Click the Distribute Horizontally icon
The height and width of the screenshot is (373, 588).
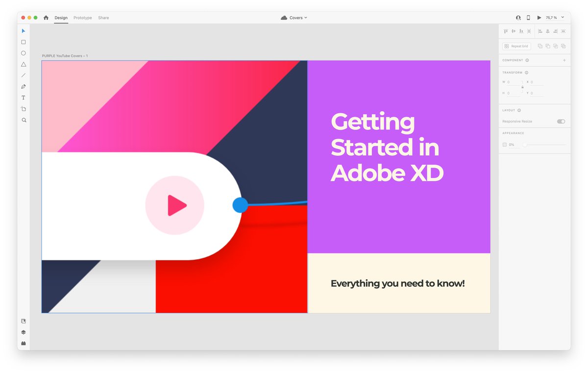point(563,31)
